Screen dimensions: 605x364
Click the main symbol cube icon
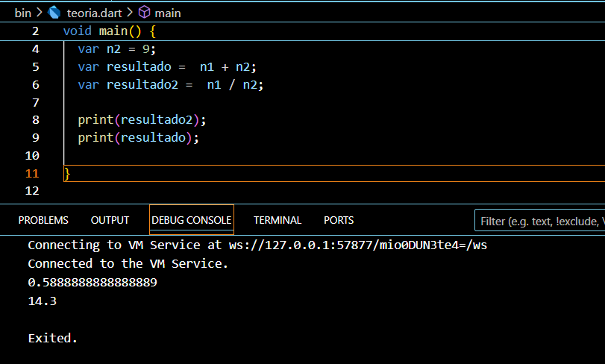[x=145, y=13]
